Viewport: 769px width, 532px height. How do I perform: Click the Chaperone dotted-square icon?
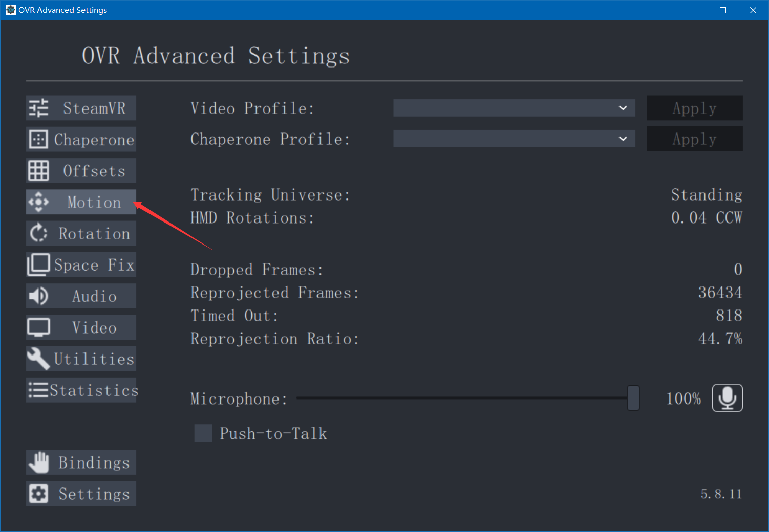[x=38, y=139]
